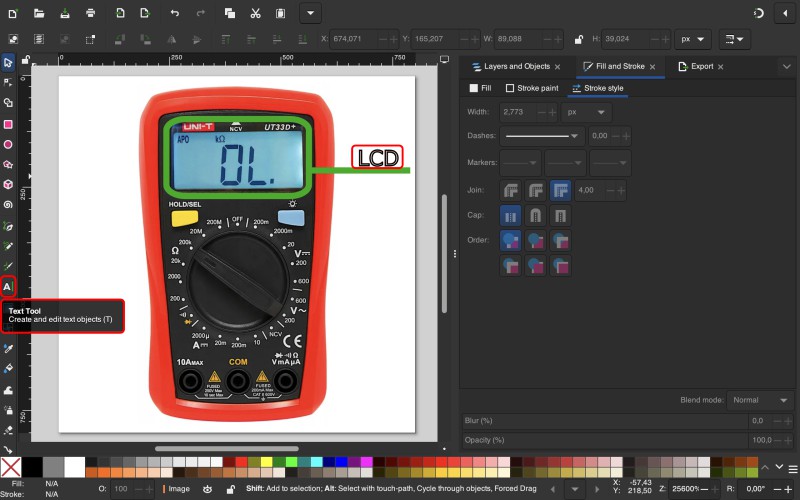Image resolution: width=800 pixels, height=500 pixels.
Task: Select the Rectangle tool
Action: [x=8, y=124]
